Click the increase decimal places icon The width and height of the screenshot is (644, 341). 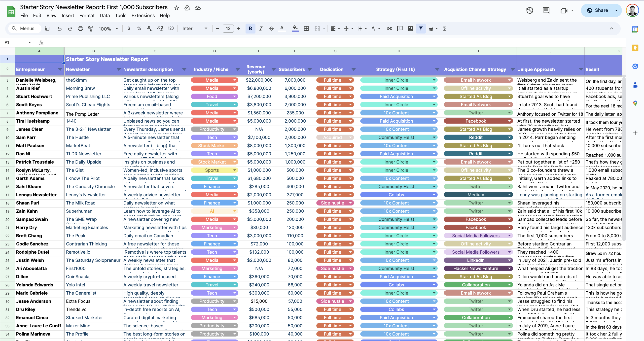(x=160, y=29)
